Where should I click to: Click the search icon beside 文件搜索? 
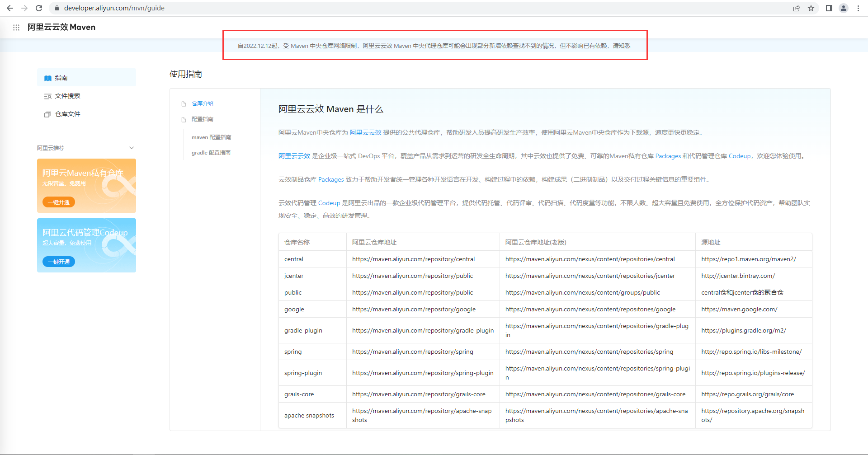point(47,96)
